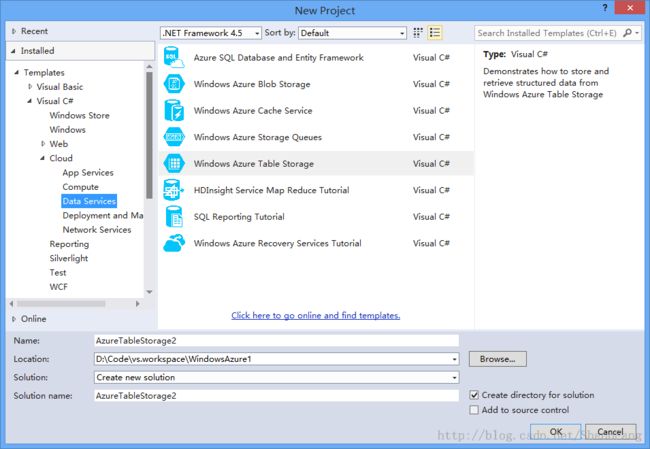Collapse the Installed section

(13, 51)
